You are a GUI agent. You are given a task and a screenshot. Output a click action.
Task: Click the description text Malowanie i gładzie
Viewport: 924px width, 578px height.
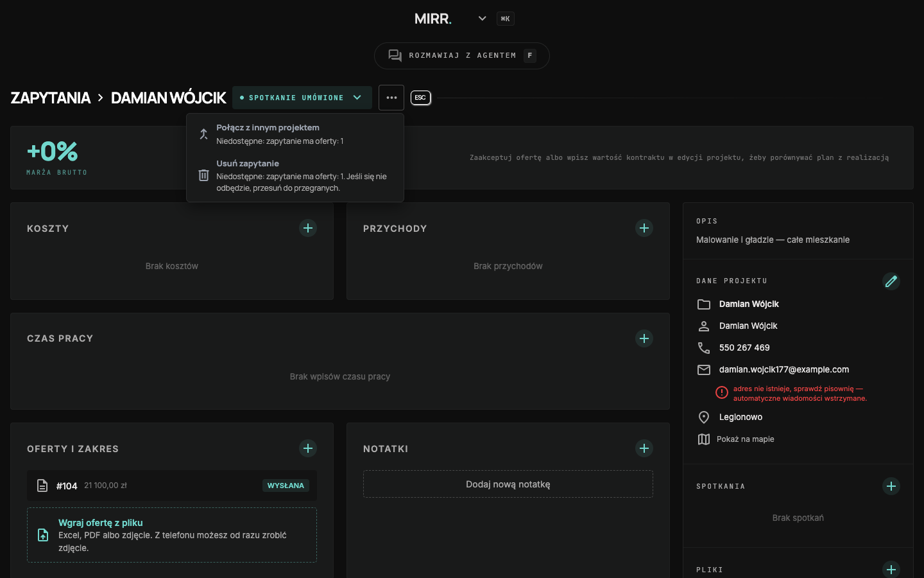tap(773, 240)
